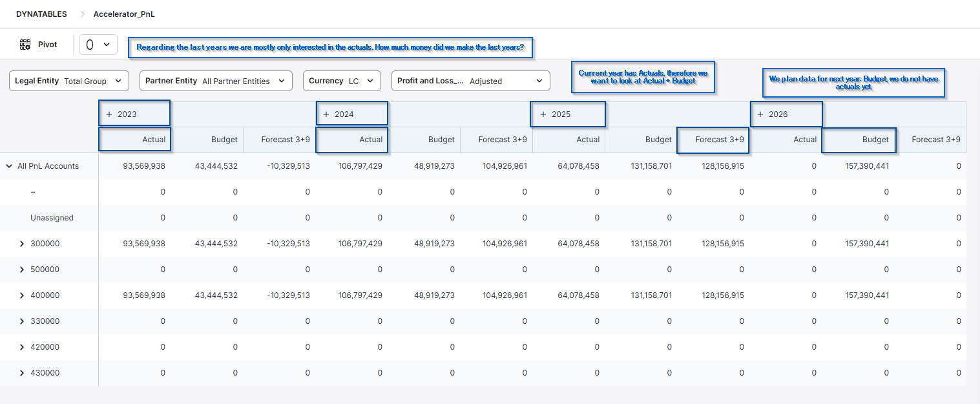Open the Legal Entity dropdown
Viewport: 980px width, 404px height.
pos(68,81)
